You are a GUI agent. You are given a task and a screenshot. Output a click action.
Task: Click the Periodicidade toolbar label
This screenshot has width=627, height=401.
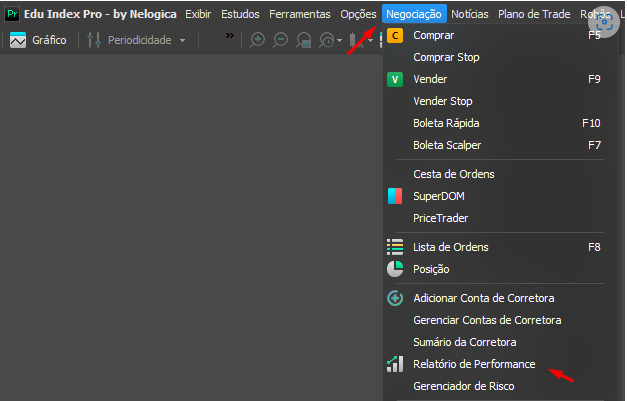[x=140, y=40]
